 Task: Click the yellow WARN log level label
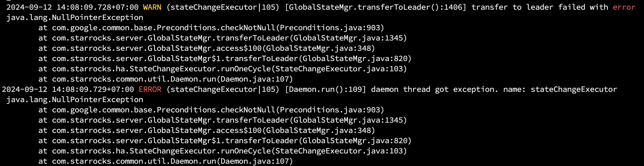point(152,7)
